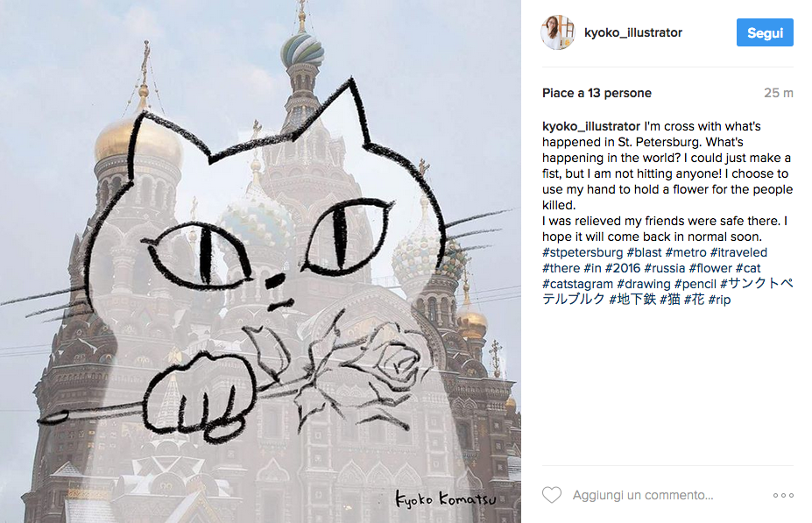Click the Aggiungi un commento field

643,496
